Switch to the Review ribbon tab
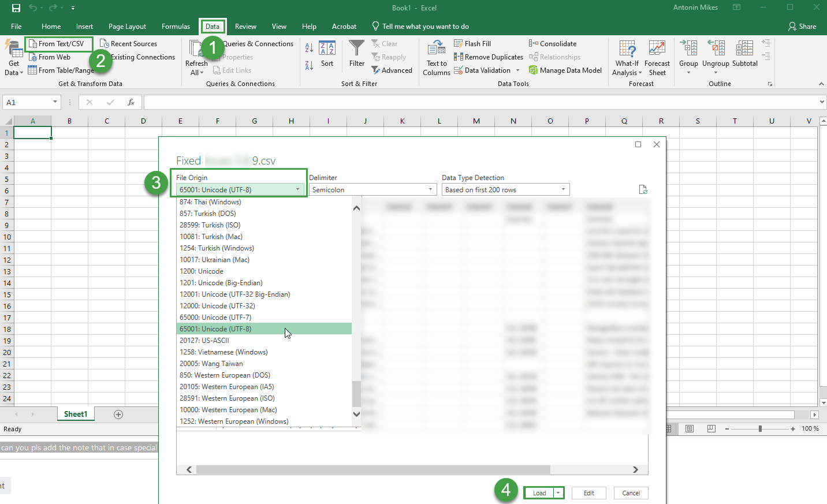The image size is (827, 504). pyautogui.click(x=245, y=26)
